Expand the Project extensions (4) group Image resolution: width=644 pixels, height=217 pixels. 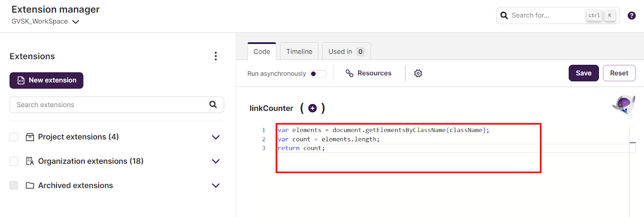point(216,137)
